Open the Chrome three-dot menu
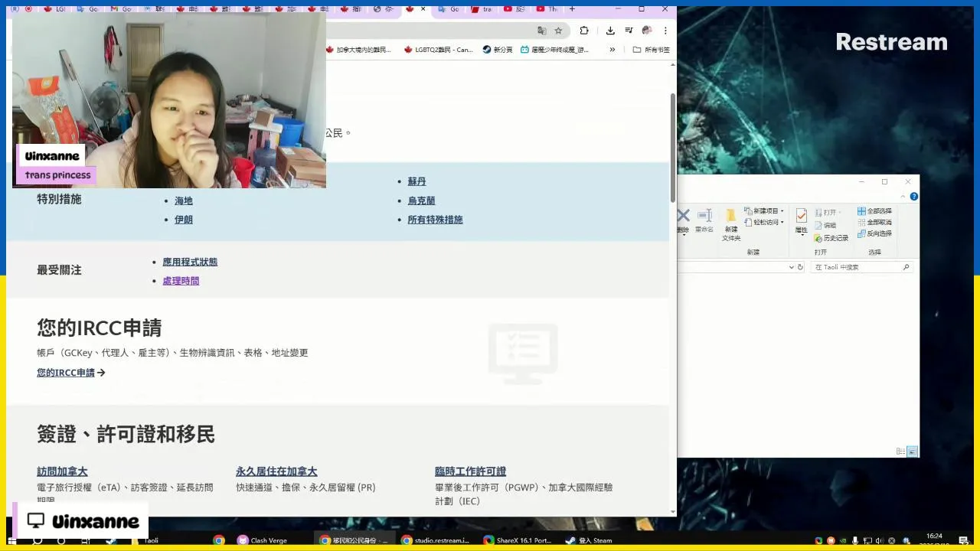The image size is (980, 551). pyautogui.click(x=665, y=31)
